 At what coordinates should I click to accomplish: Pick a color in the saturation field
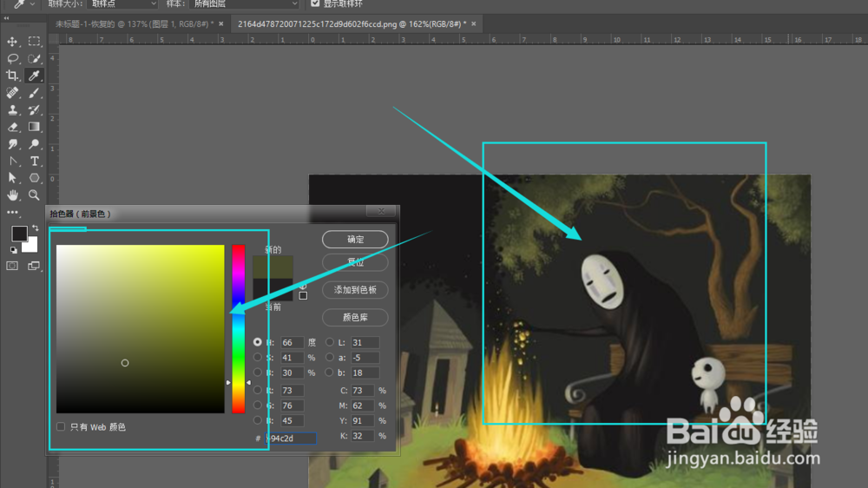click(x=140, y=329)
